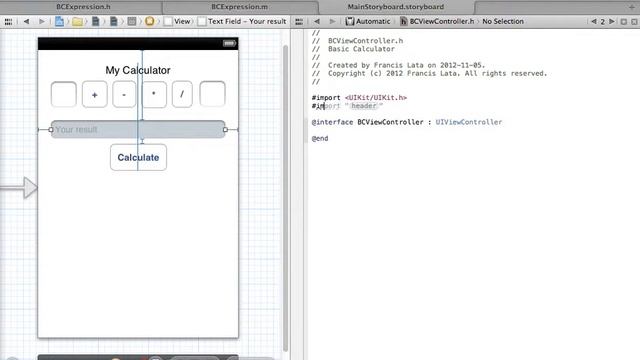This screenshot has width=640, height=360.
Task: Click the @interface keyword in code
Action: [x=332, y=122]
